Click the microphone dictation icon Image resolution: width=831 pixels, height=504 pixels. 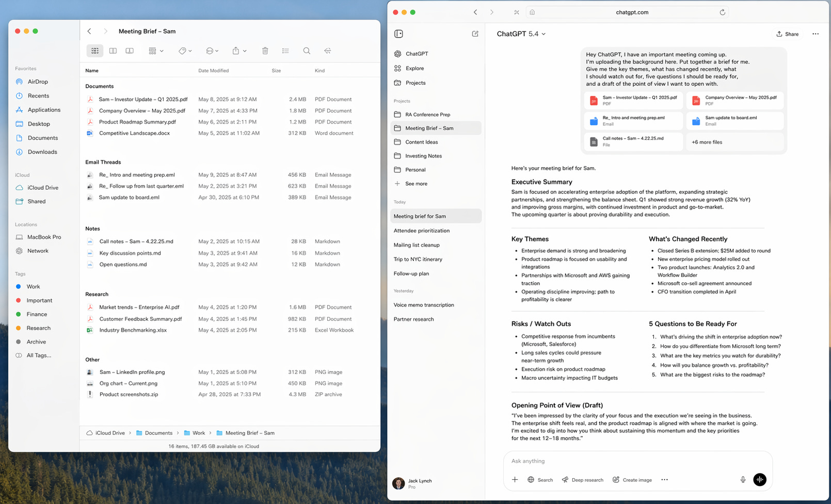(x=743, y=480)
